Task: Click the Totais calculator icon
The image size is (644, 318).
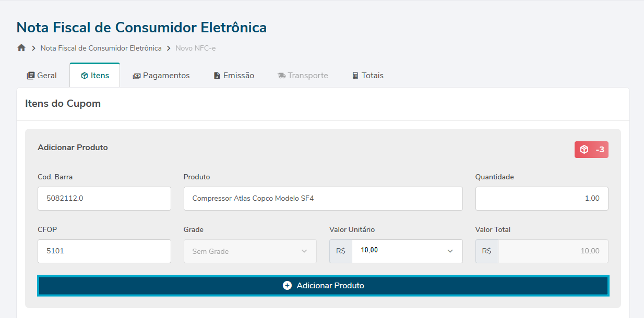Action: (355, 76)
